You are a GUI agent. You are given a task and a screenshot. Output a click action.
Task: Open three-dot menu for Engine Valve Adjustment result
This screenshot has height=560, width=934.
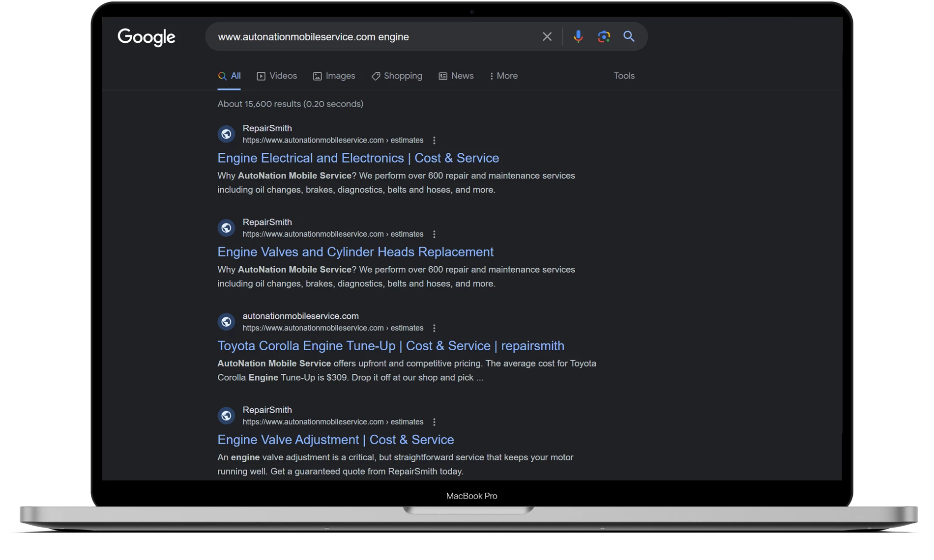pos(434,422)
